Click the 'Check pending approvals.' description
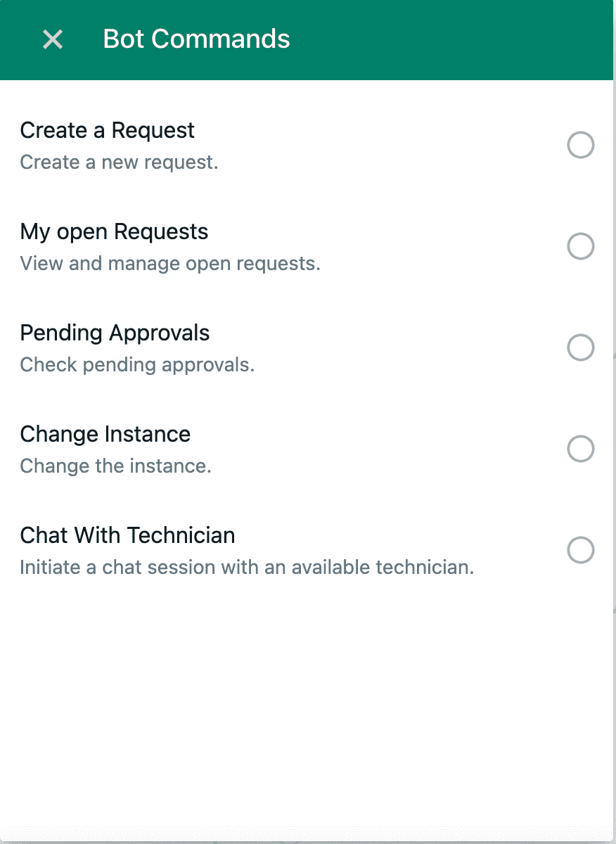 [137, 365]
